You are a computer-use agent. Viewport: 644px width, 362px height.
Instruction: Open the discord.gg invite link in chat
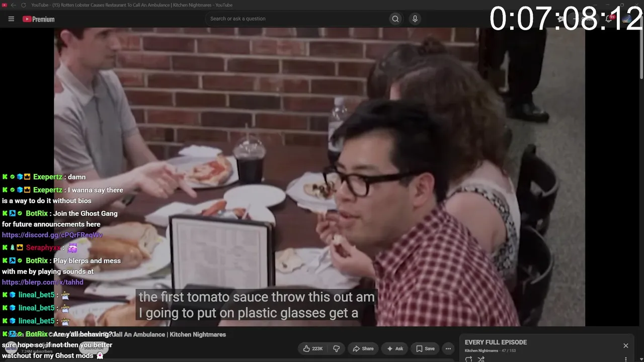52,235
